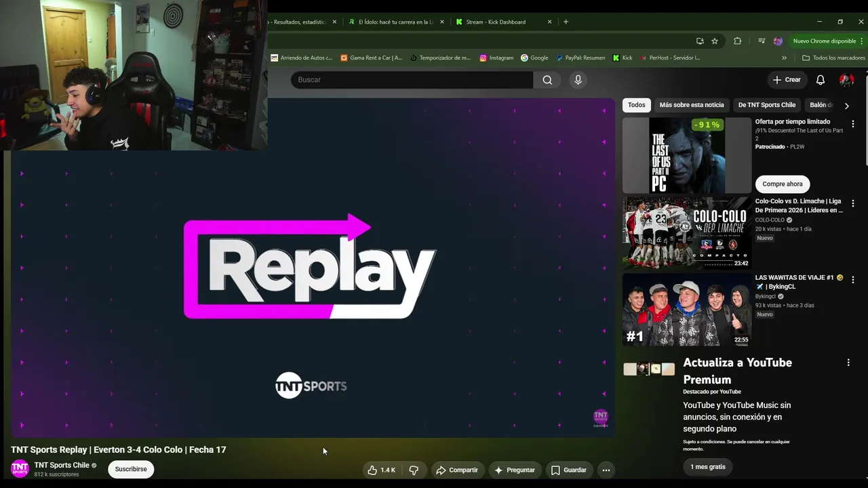Image resolution: width=868 pixels, height=488 pixels.
Task: Select the Todos filter chip
Action: click(637, 105)
